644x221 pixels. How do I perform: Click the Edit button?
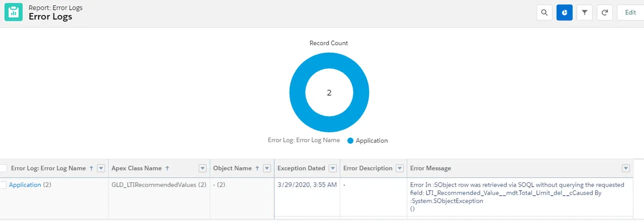[x=630, y=12]
